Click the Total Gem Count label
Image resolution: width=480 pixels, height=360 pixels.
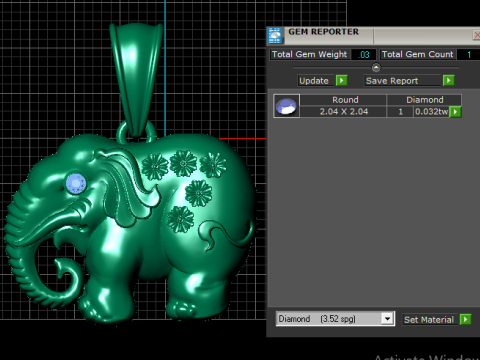[418, 54]
